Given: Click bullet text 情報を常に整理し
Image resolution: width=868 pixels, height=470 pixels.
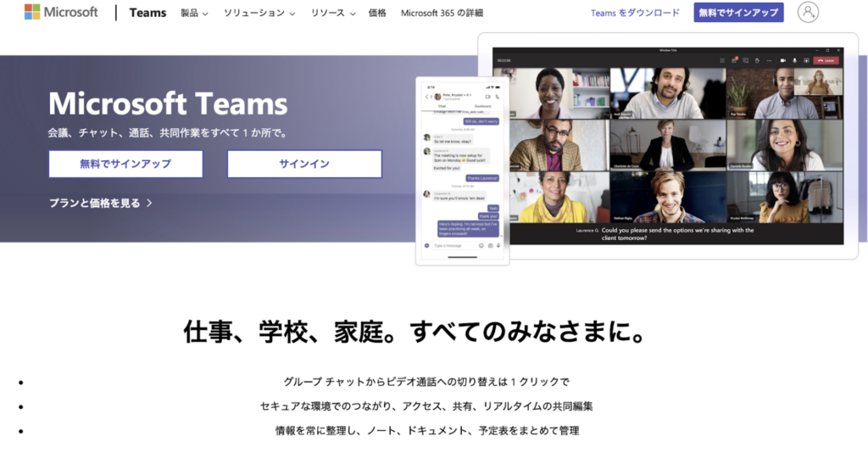Looking at the screenshot, I should [427, 431].
